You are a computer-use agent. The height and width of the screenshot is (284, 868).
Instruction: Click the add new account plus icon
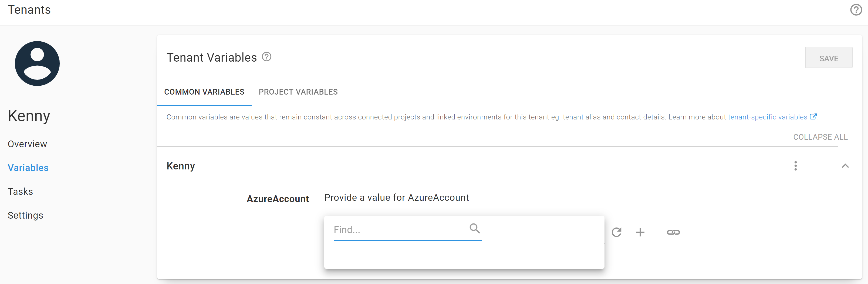click(x=640, y=232)
